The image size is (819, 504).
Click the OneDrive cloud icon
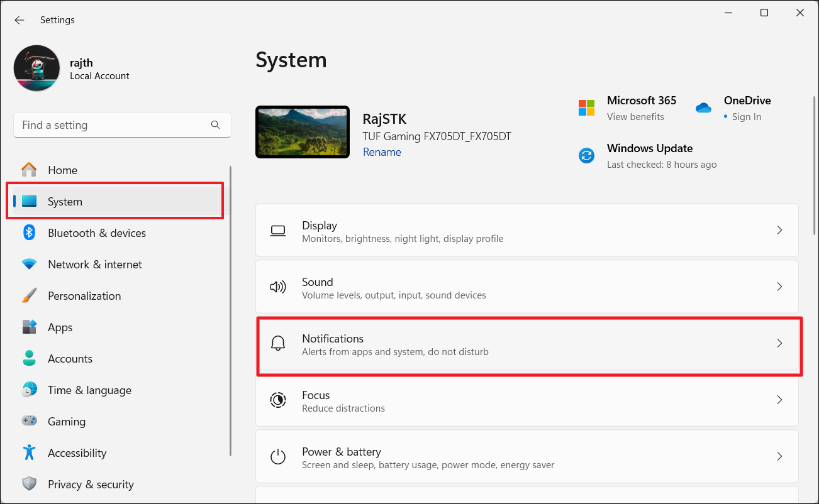pyautogui.click(x=703, y=108)
